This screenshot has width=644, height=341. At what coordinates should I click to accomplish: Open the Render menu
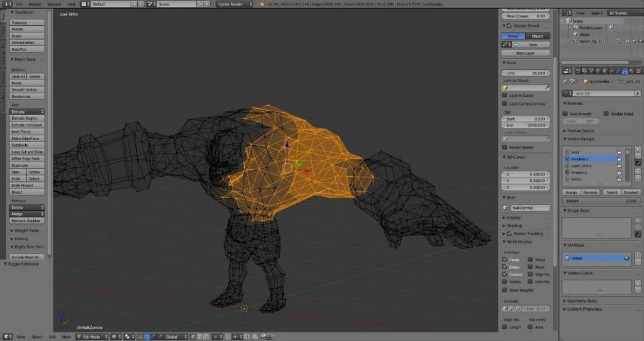(x=35, y=4)
